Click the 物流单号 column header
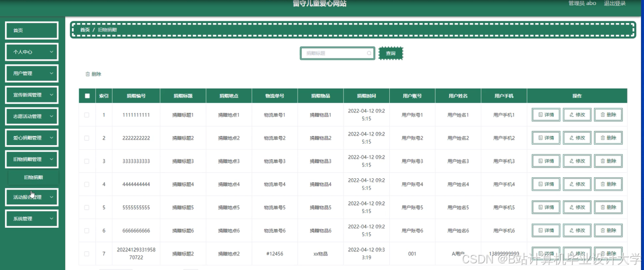Image resolution: width=644 pixels, height=270 pixels. click(x=275, y=96)
